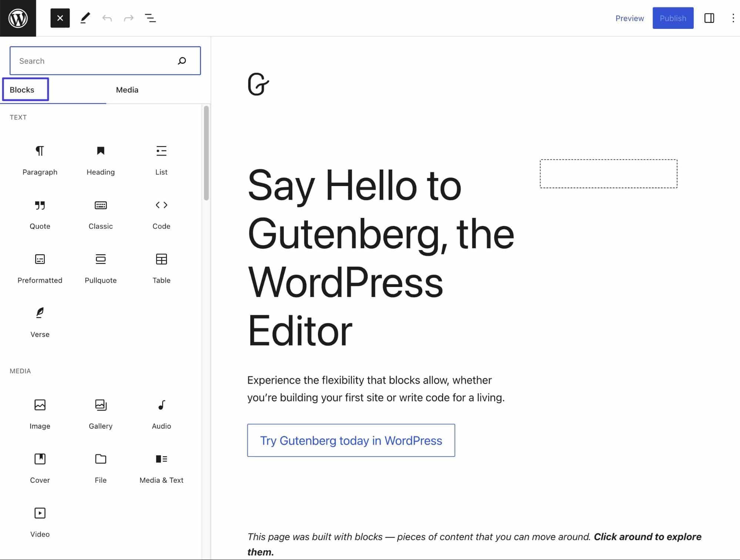Switch to the Media tab
The image size is (740, 560).
[x=127, y=90]
